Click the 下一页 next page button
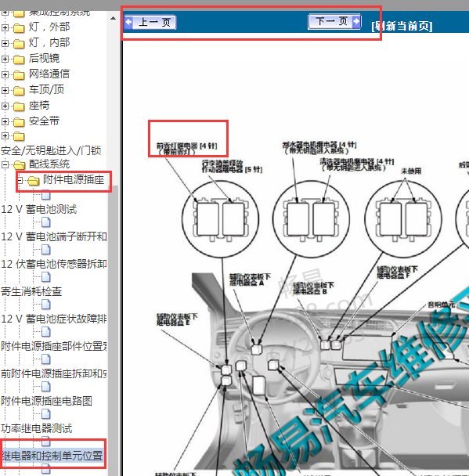469x476 pixels. pyautogui.click(x=334, y=21)
